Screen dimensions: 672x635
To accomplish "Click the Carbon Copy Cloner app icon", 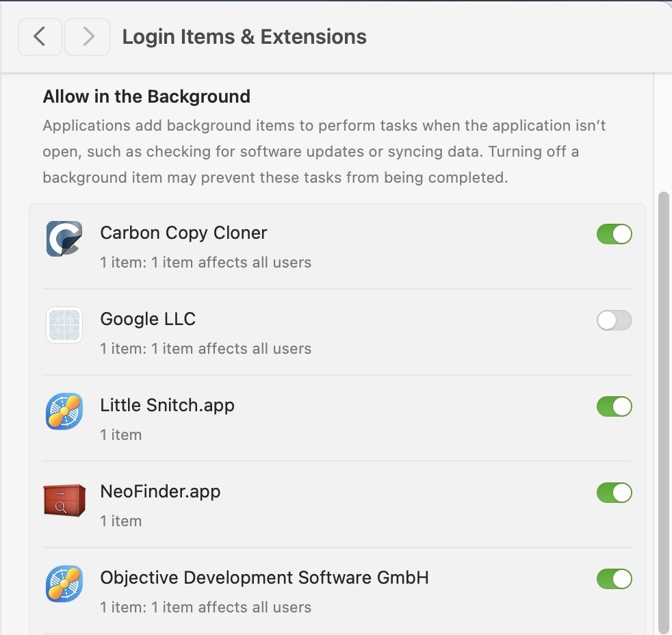I will (x=64, y=238).
